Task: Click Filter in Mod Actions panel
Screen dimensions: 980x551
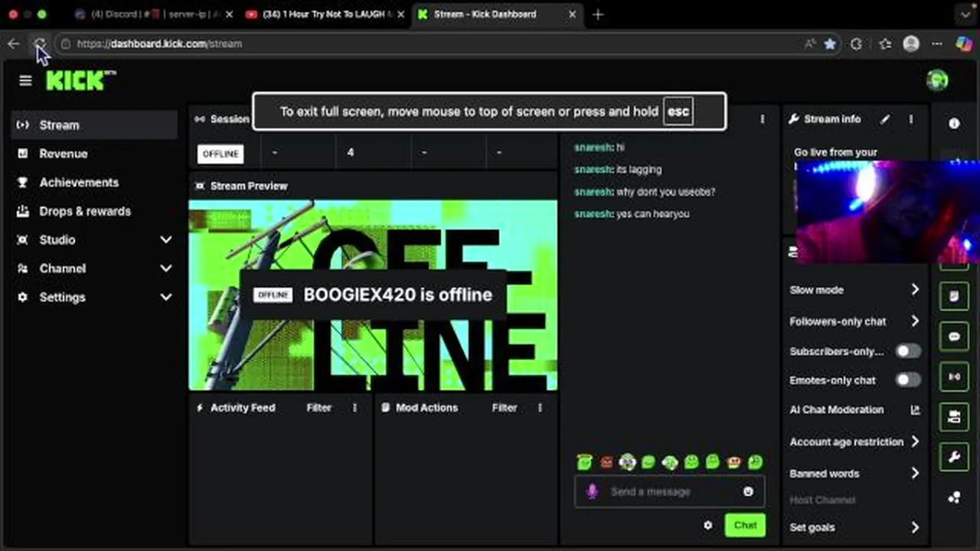Action: pyautogui.click(x=505, y=408)
